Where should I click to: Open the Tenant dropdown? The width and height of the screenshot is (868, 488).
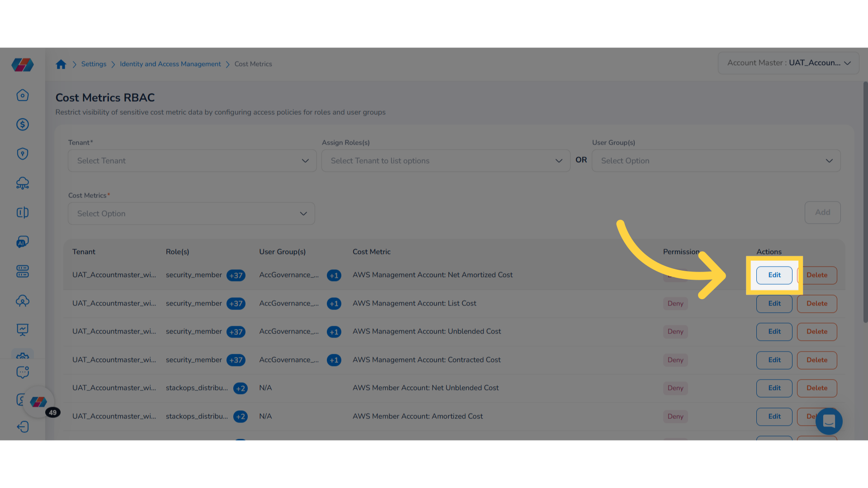click(x=192, y=161)
